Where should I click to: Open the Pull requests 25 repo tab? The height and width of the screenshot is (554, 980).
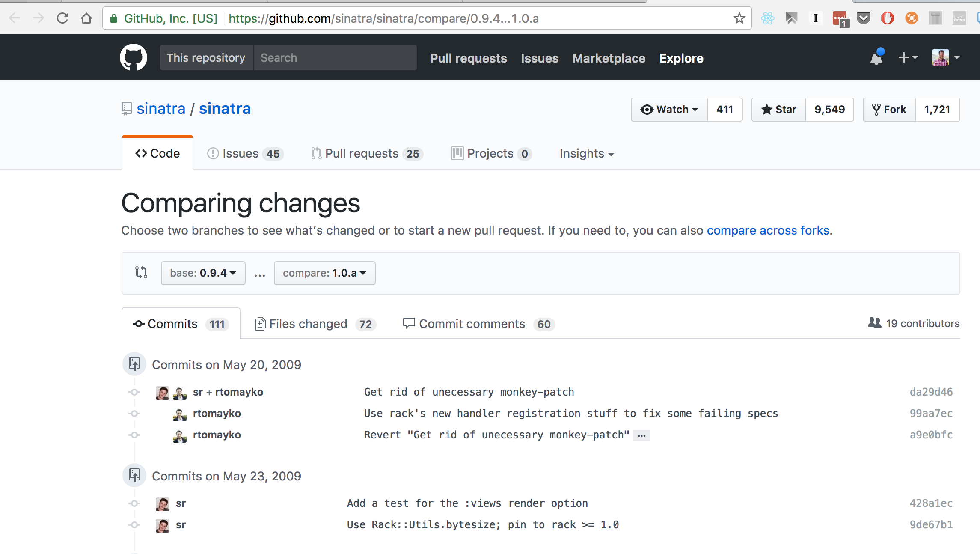tap(367, 154)
